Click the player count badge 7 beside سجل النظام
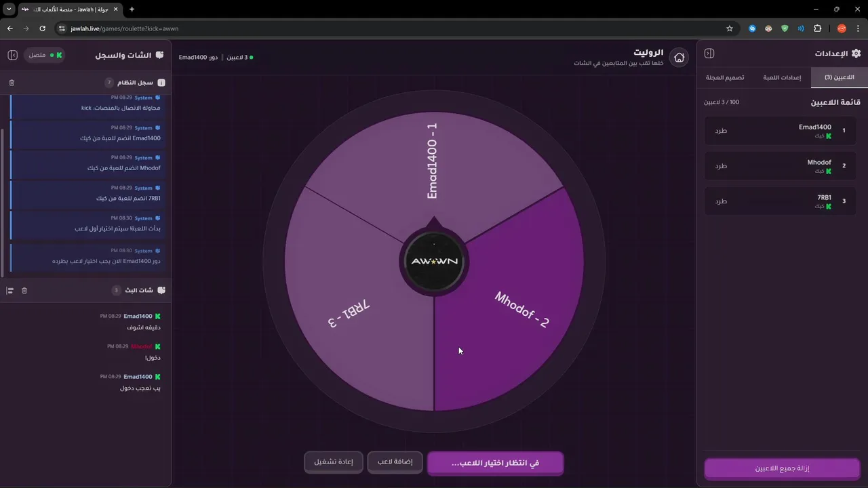The image size is (868, 488). [108, 83]
